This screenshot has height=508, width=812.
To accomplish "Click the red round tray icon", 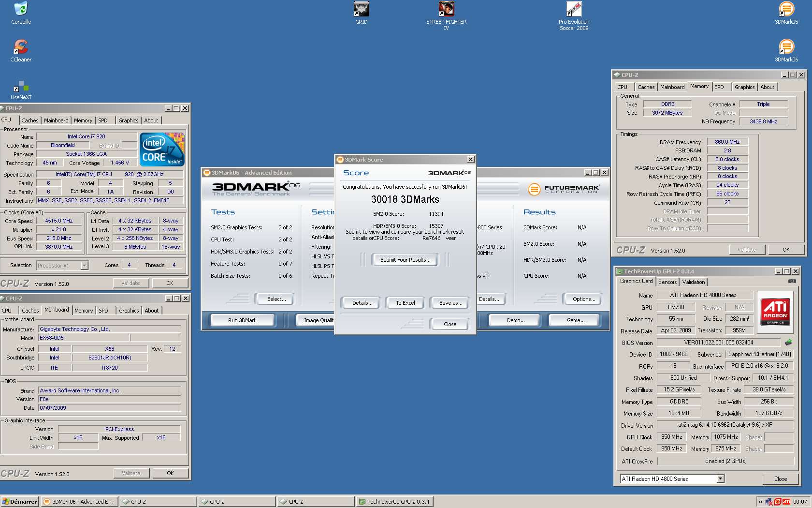I will pyautogui.click(x=778, y=502).
